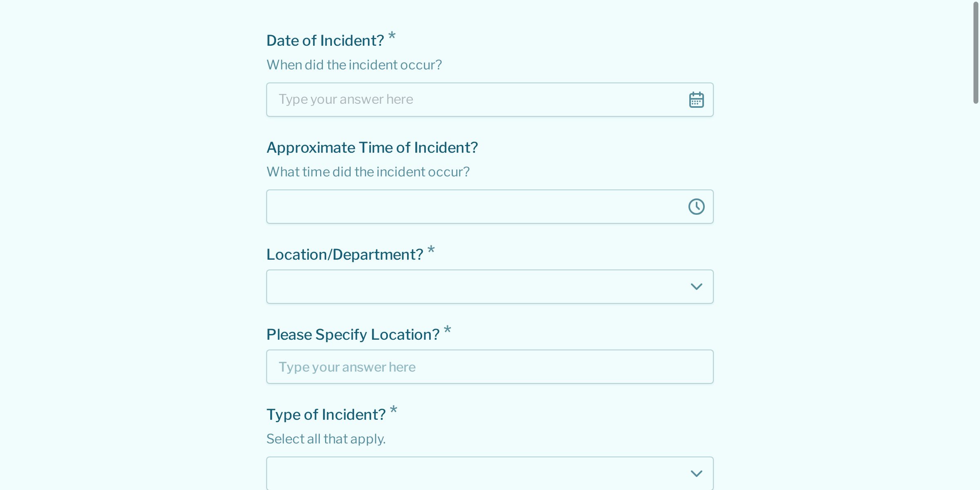Click the Date of Incident question label
Screen dimensions: 980x490
325,40
